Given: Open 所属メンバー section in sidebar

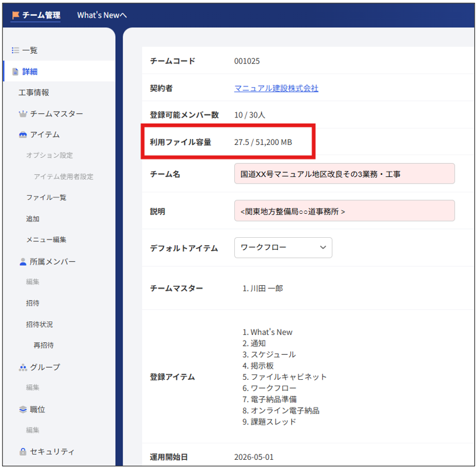Looking at the screenshot, I should point(53,262).
